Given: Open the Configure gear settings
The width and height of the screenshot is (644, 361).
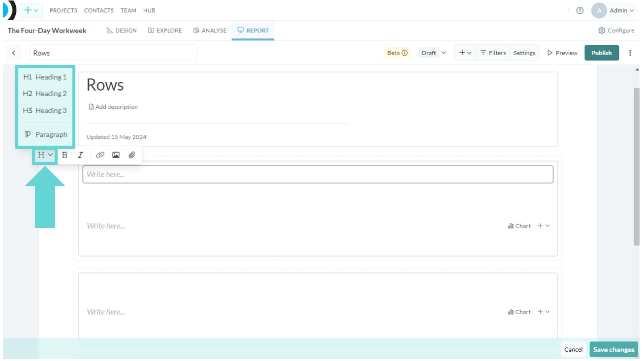Looking at the screenshot, I should [616, 31].
